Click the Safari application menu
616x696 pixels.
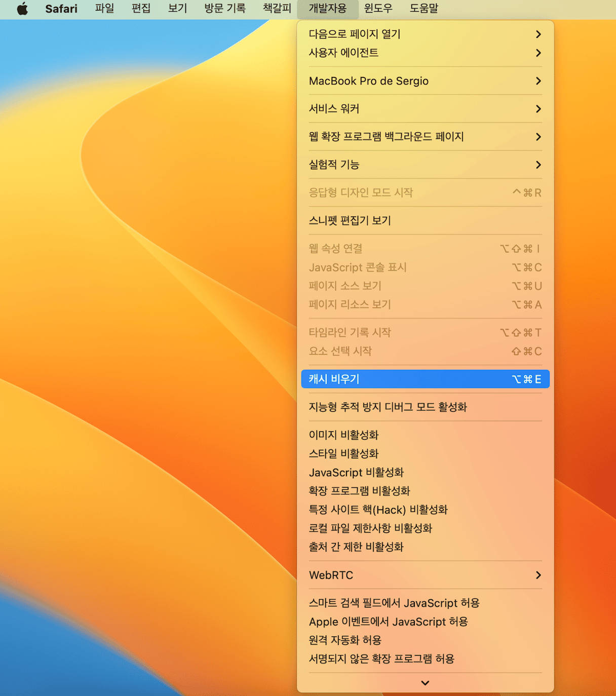click(x=61, y=9)
